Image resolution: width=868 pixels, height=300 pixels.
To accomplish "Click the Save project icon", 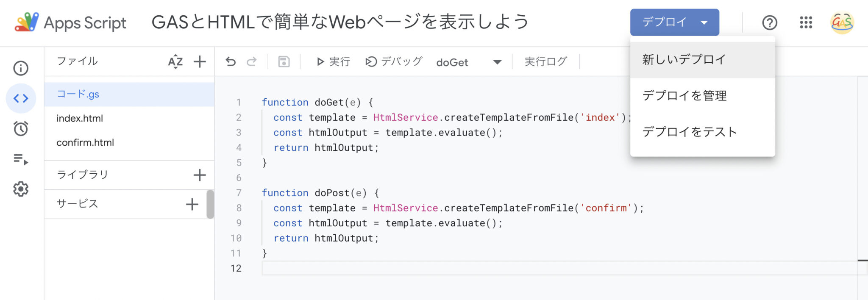I will [283, 61].
